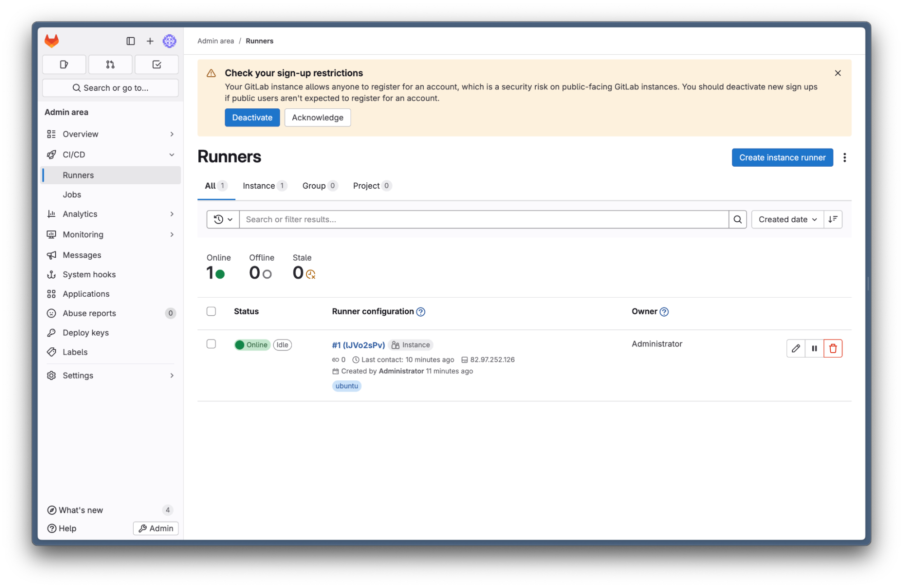Click the Analytics chart icon
This screenshot has width=903, height=588.
[51, 214]
